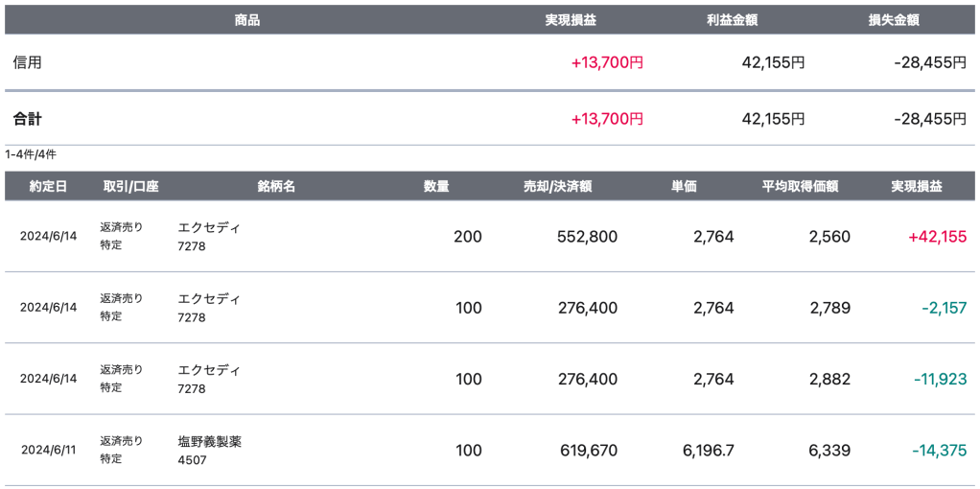Click the 数量 column header
Screen dimensions: 980x489
[x=436, y=186]
